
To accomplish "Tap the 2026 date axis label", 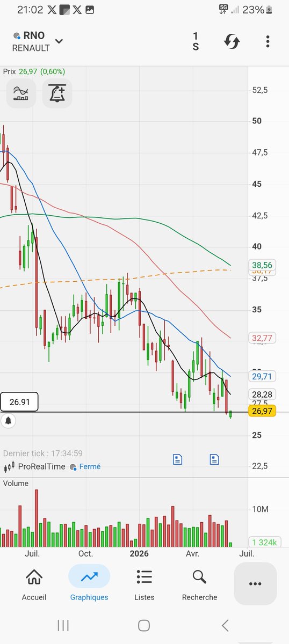I will coord(139,553).
